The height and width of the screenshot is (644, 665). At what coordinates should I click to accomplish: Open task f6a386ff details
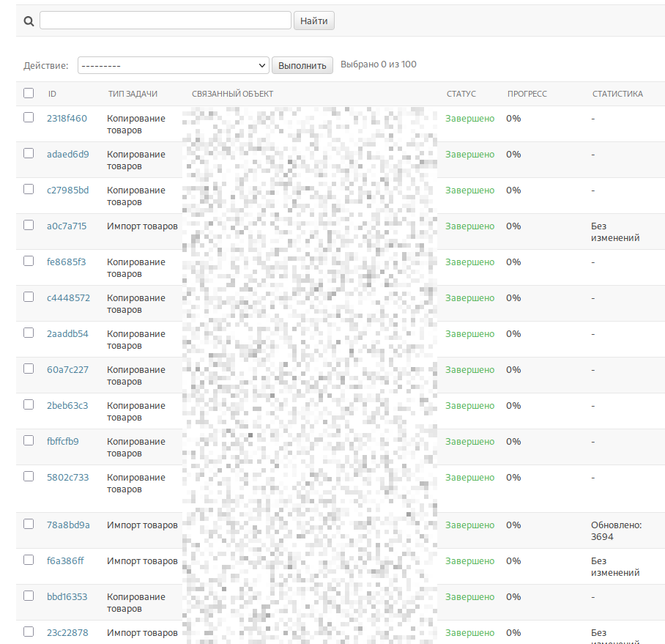[x=65, y=561]
